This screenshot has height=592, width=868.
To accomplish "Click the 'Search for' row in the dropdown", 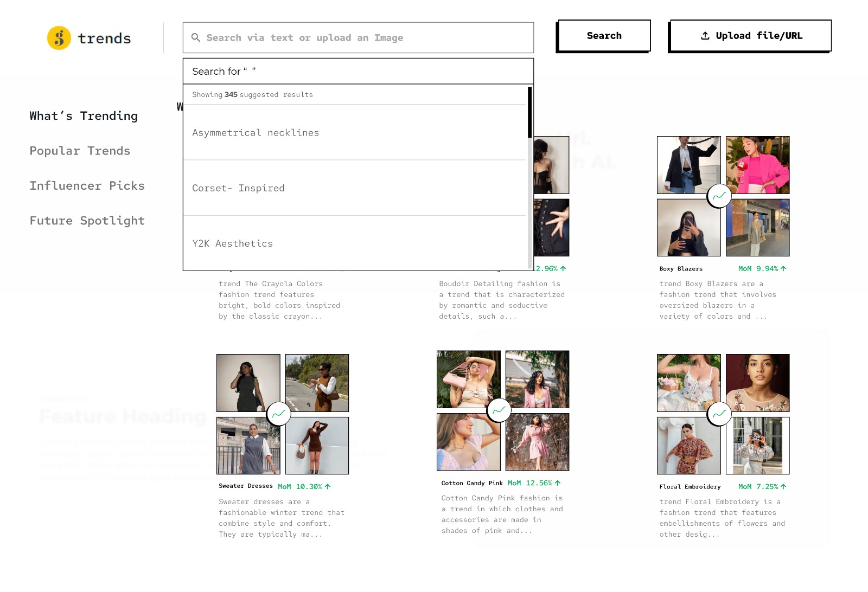I will click(358, 71).
